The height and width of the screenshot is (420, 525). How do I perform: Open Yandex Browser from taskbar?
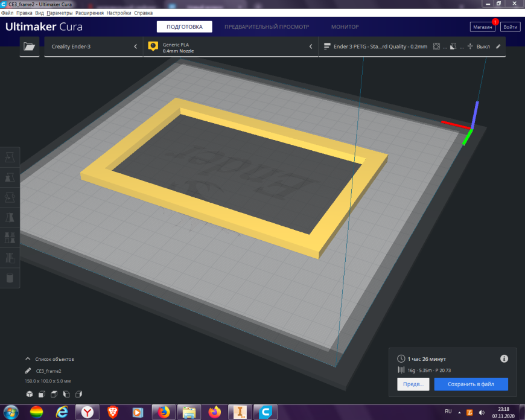(x=87, y=412)
